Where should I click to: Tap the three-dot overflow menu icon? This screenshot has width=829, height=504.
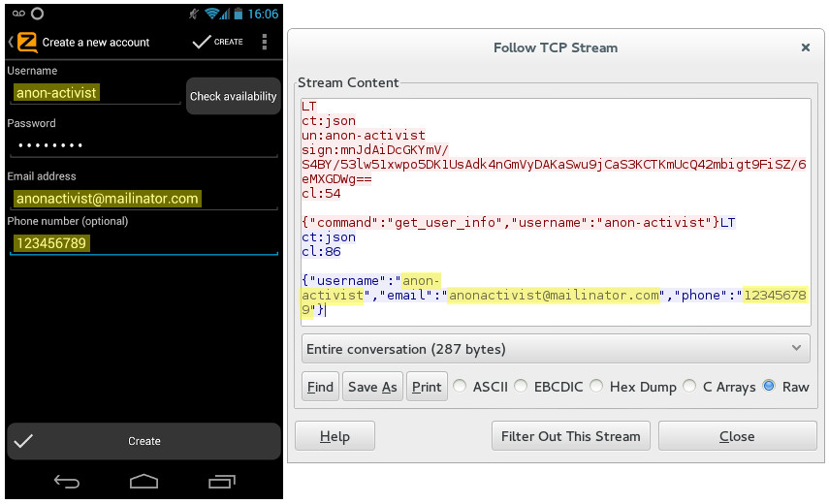click(265, 42)
